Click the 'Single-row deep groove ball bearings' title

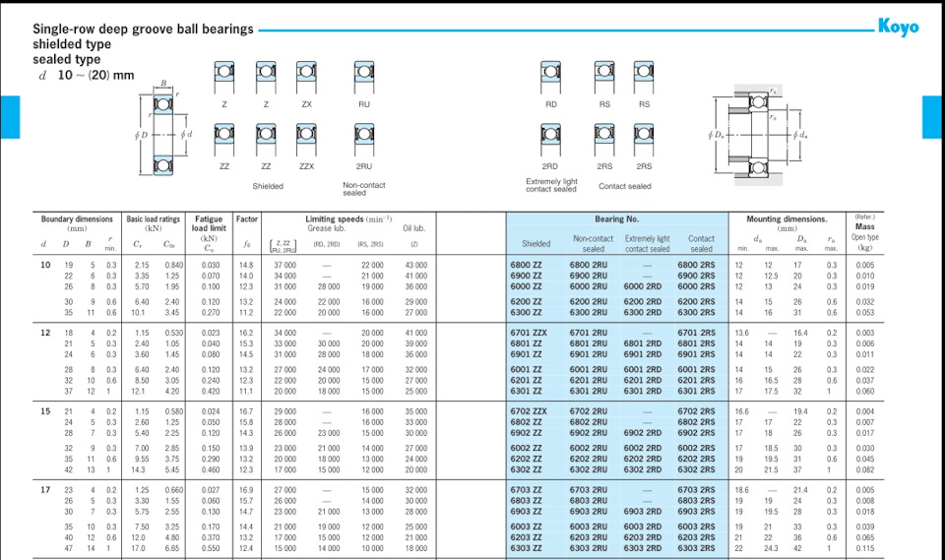143,29
